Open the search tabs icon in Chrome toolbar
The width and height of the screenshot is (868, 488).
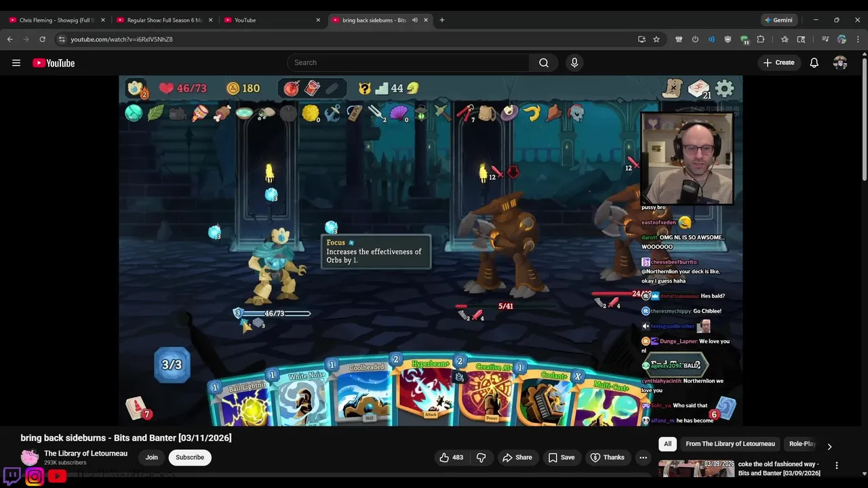[x=801, y=39]
